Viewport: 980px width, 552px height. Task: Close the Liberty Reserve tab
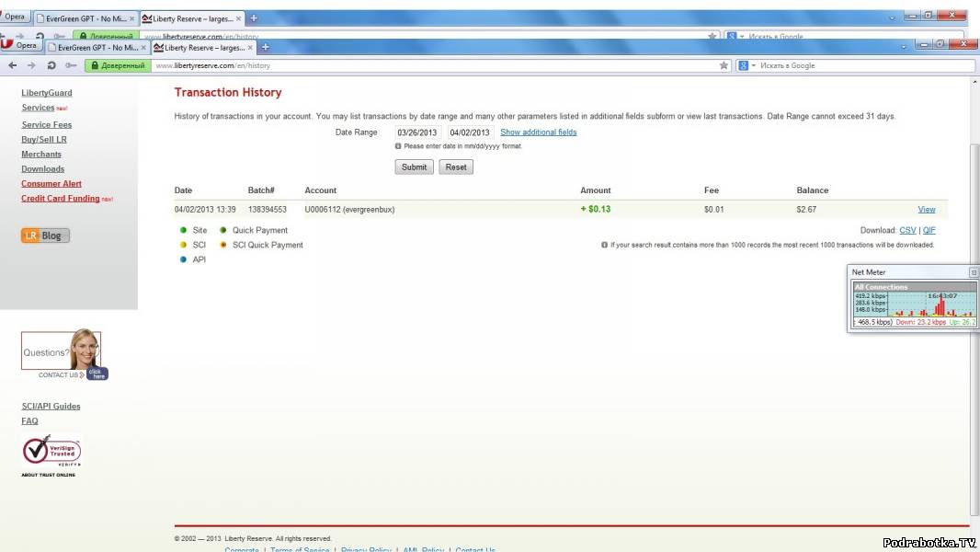(x=251, y=47)
